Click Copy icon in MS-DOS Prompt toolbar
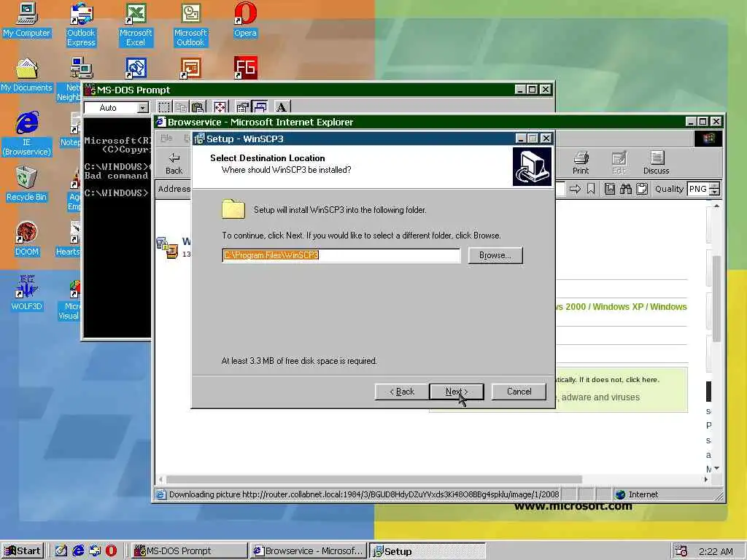 pyautogui.click(x=181, y=108)
